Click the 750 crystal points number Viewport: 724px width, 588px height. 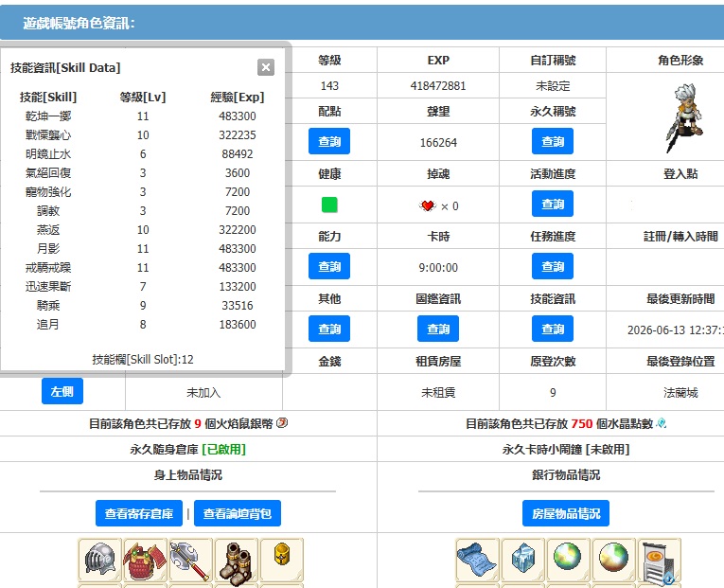click(582, 423)
